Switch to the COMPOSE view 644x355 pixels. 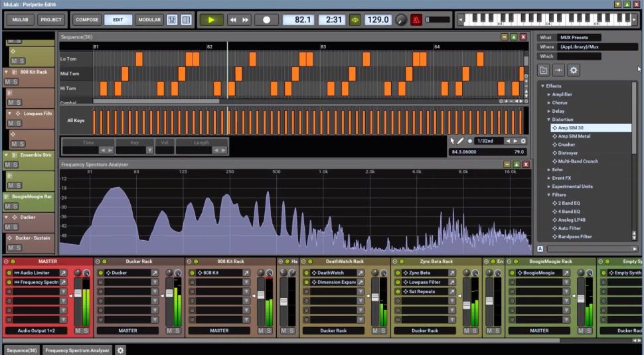86,20
